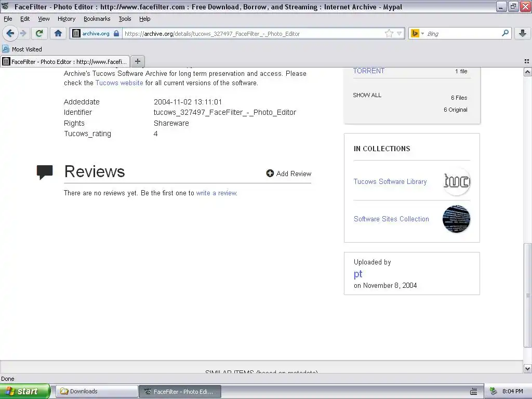Open a new tab with plus button
532x399 pixels.
pyautogui.click(x=137, y=61)
